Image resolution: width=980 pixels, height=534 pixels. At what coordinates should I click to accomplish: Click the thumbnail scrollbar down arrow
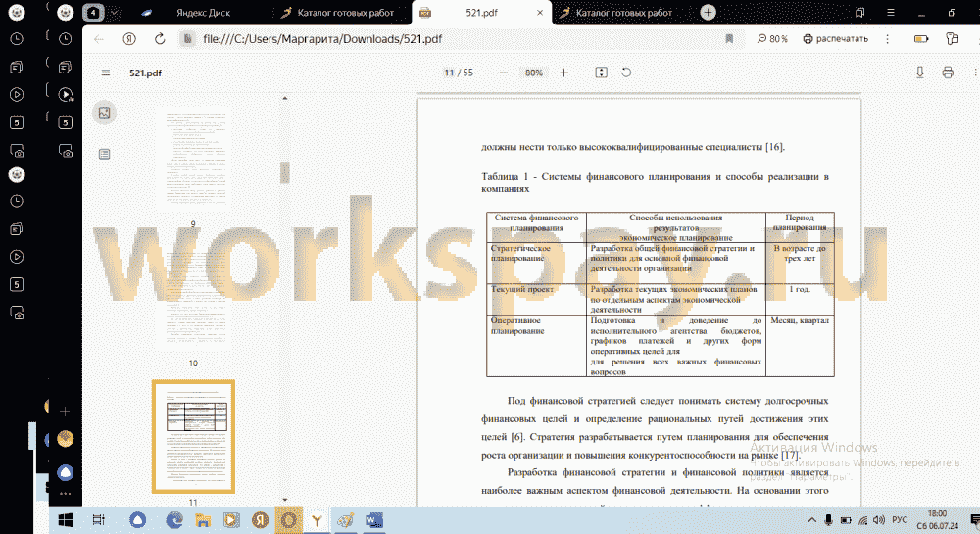[285, 501]
